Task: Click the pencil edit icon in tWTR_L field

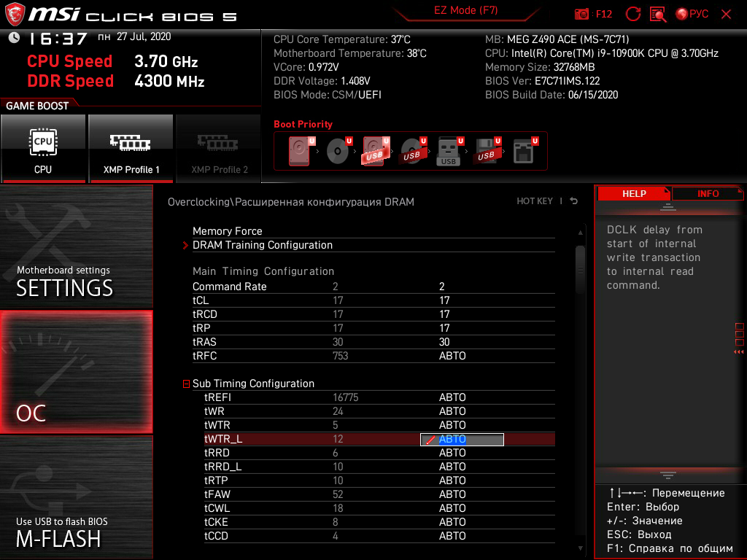Action: tap(430, 440)
